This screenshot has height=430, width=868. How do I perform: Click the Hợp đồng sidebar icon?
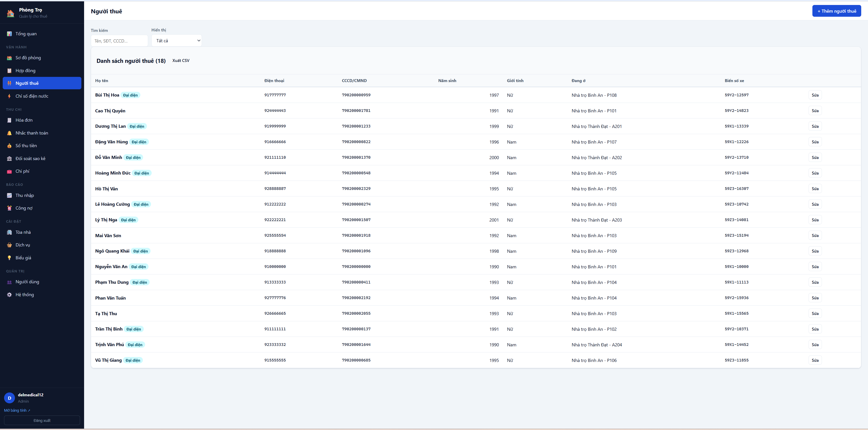point(9,71)
